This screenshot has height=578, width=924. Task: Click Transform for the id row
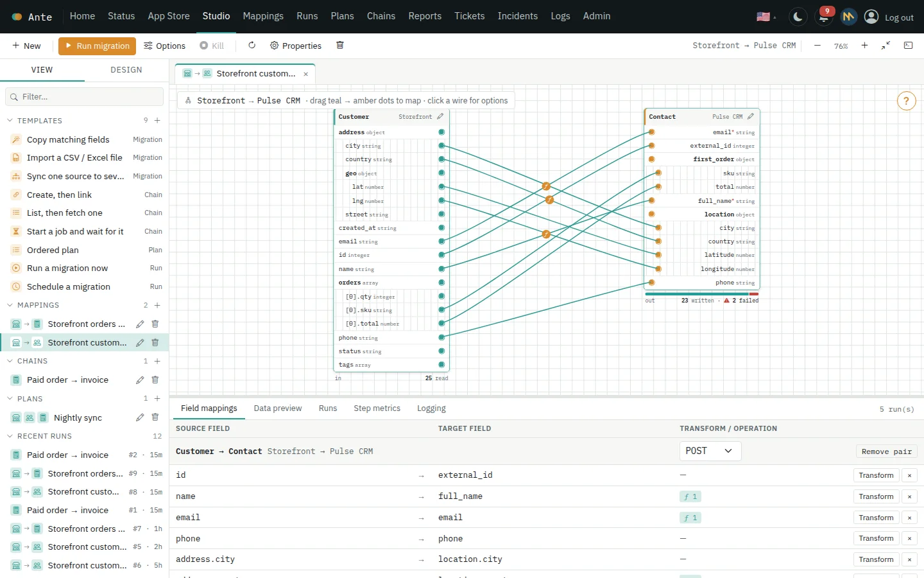(x=876, y=475)
